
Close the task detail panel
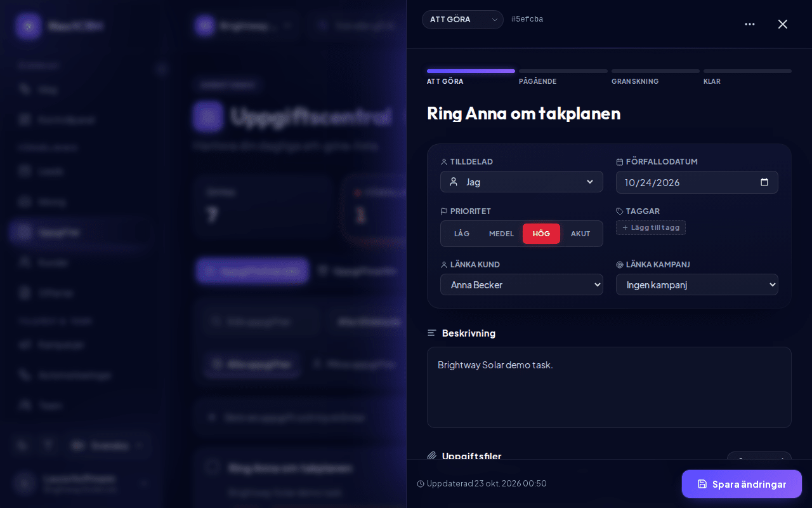click(783, 24)
